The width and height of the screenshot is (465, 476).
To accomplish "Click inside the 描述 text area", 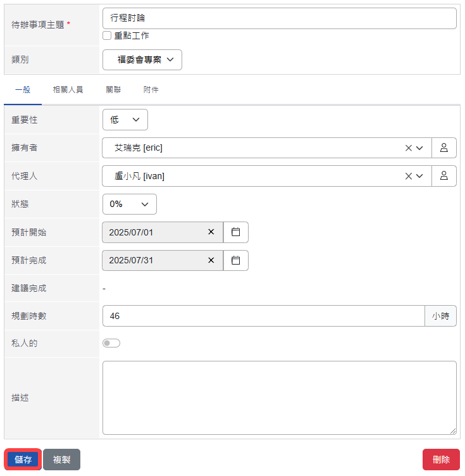I will pyautogui.click(x=280, y=398).
